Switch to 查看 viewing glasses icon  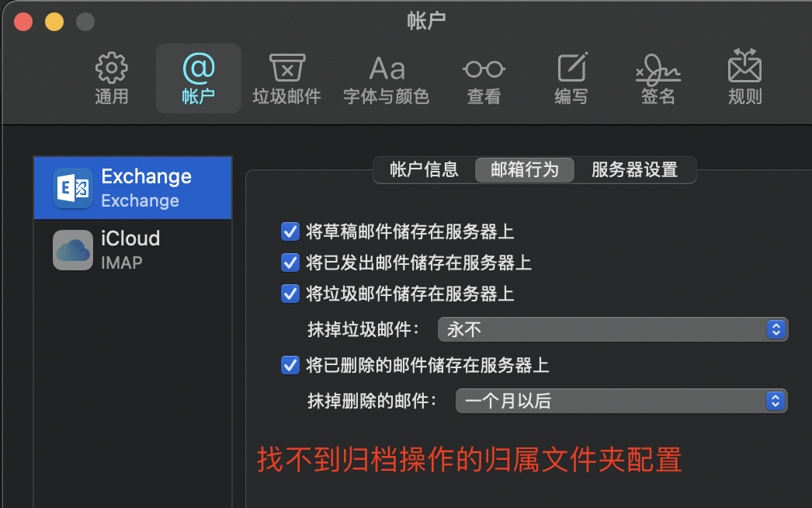[x=484, y=78]
